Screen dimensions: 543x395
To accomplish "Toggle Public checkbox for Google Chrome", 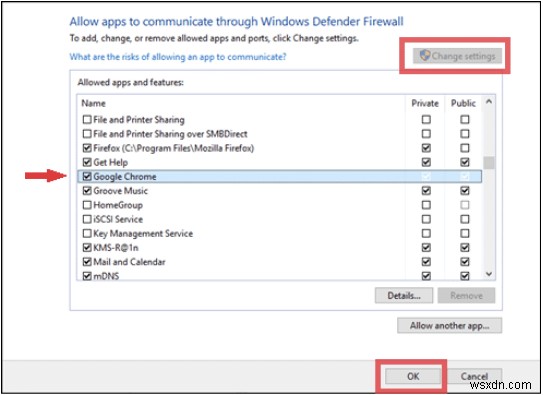I will [465, 177].
